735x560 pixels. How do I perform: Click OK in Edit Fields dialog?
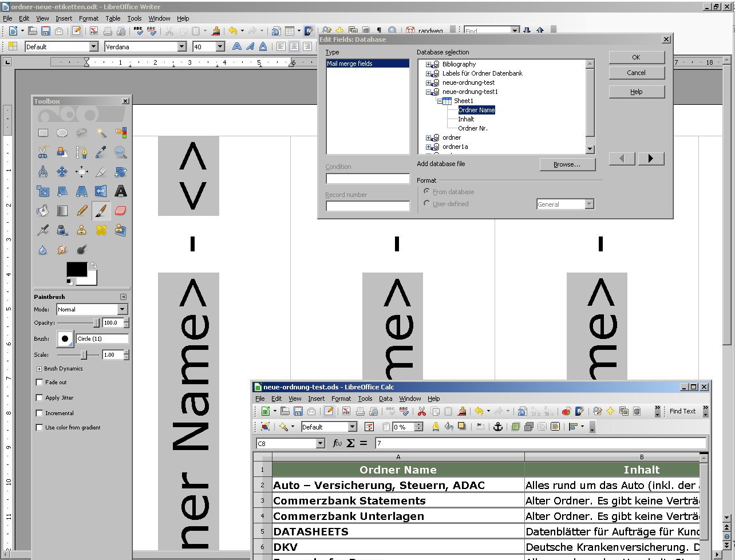coord(637,57)
